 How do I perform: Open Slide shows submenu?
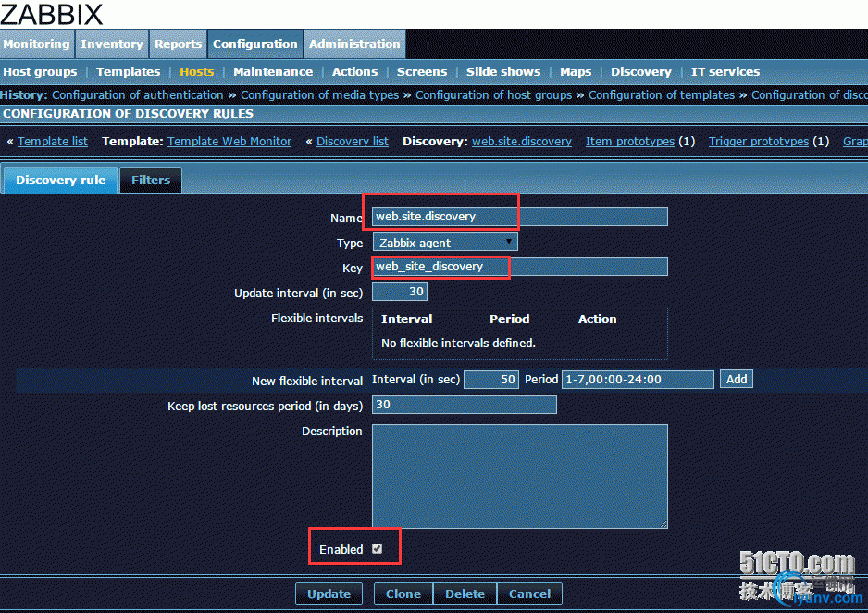point(503,72)
